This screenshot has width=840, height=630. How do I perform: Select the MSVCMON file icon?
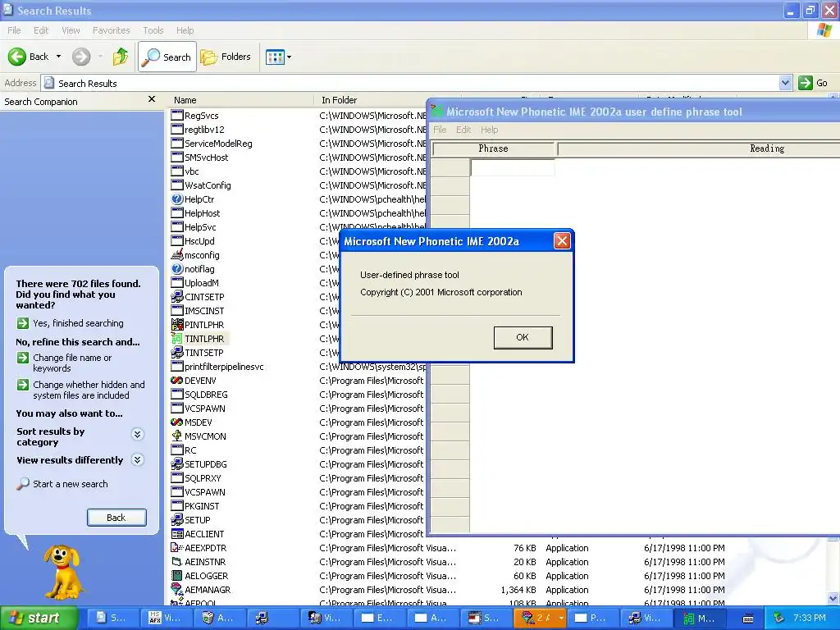tap(177, 436)
